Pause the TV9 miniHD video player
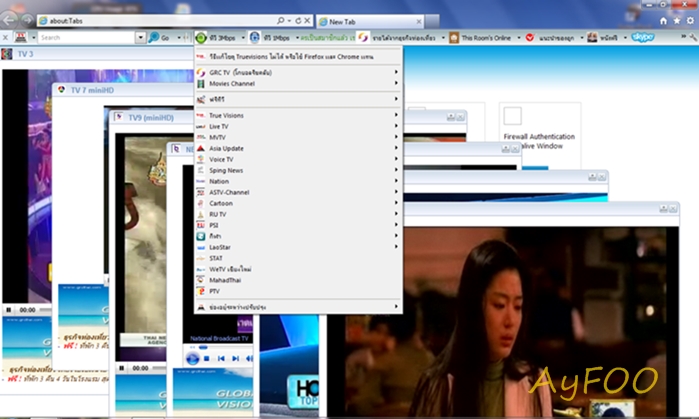The width and height of the screenshot is (699, 419). point(121,368)
